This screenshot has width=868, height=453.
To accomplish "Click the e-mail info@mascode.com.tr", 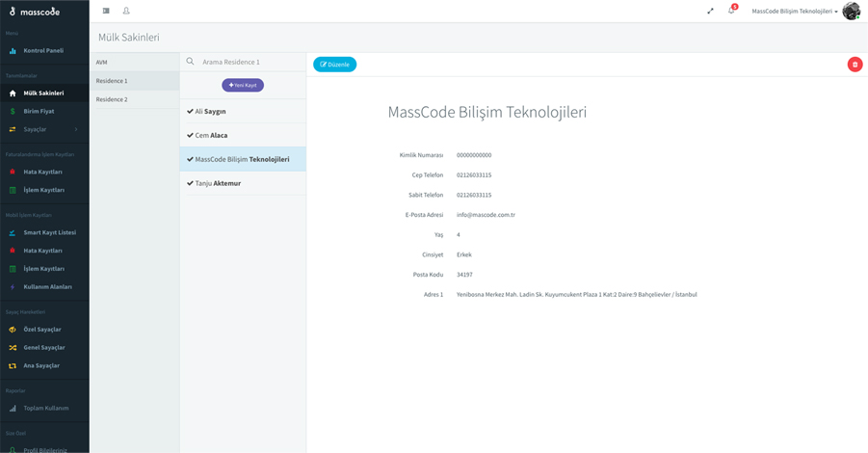I will [486, 215].
